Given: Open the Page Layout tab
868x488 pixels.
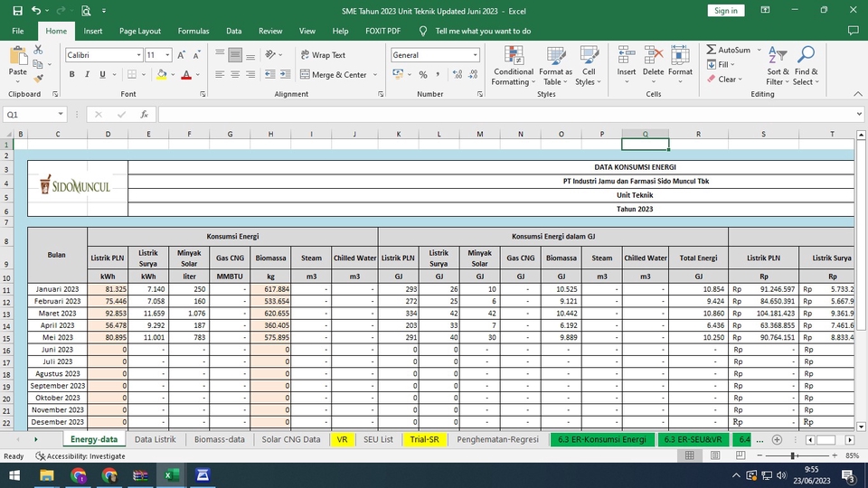Looking at the screenshot, I should point(140,31).
